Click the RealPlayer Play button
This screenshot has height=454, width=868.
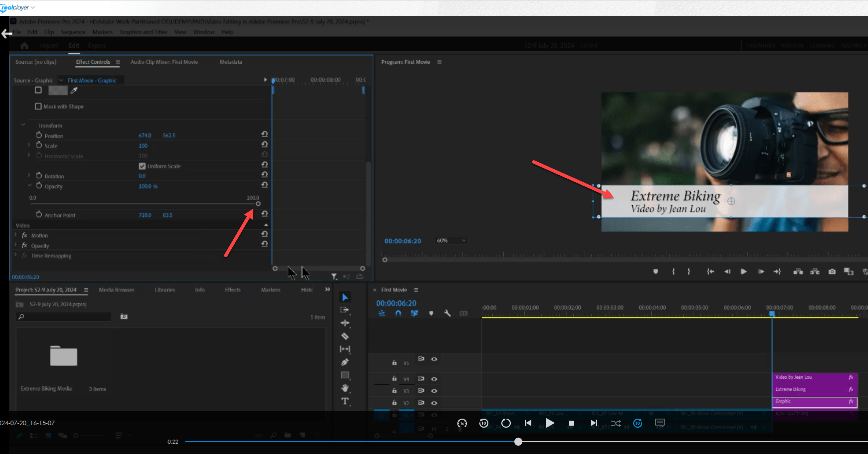tap(550, 423)
